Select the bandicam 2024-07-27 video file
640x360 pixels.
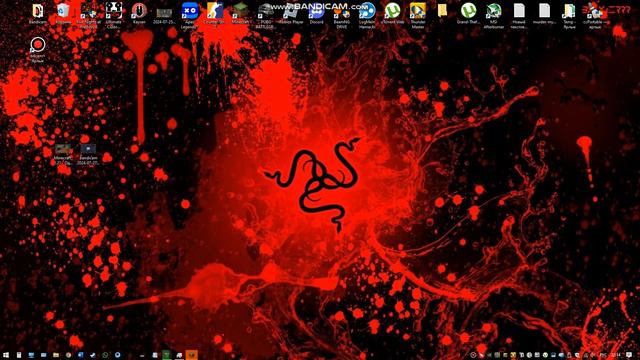pyautogui.click(x=88, y=154)
